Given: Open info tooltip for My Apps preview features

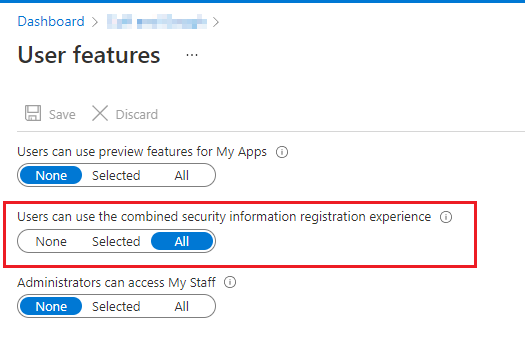Looking at the screenshot, I should (282, 152).
